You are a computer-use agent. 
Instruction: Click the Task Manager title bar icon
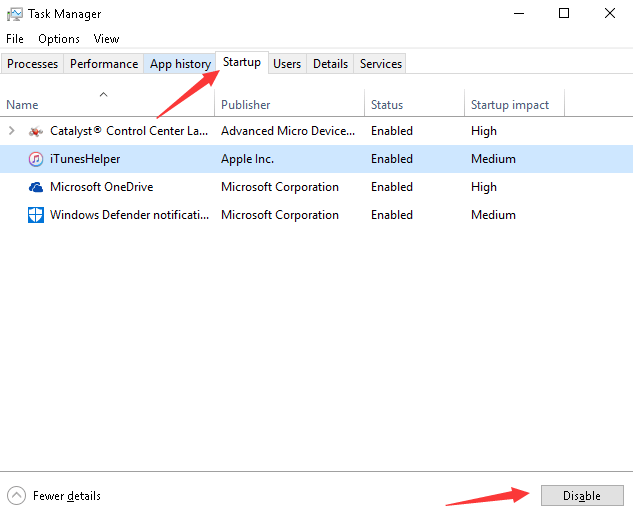click(x=14, y=14)
